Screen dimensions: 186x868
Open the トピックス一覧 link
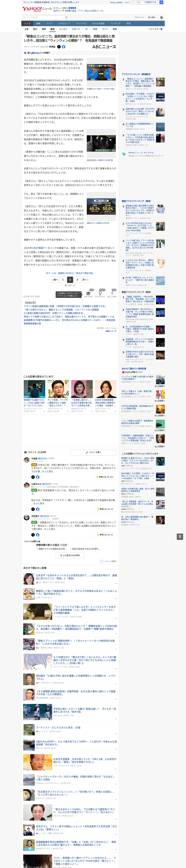pyautogui.click(x=155, y=29)
